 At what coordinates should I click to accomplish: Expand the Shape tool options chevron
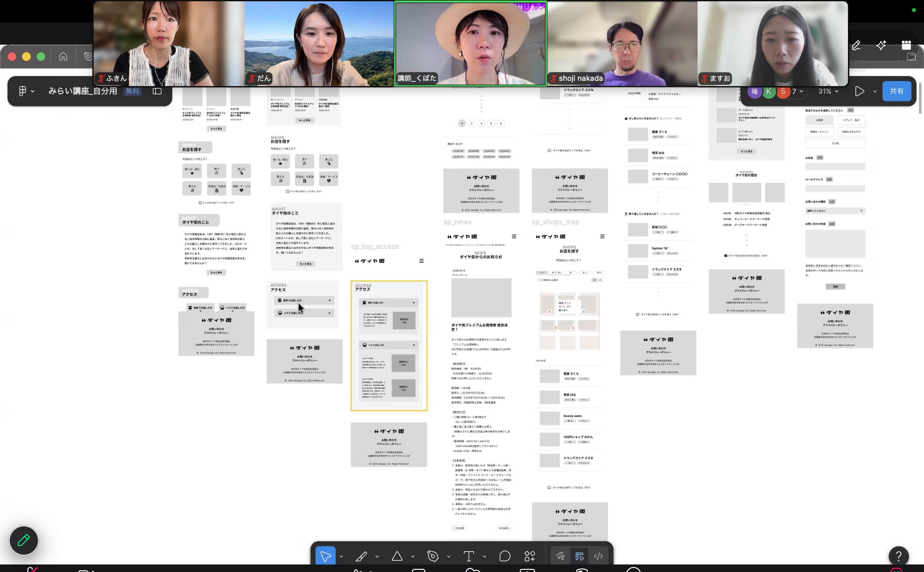413,557
